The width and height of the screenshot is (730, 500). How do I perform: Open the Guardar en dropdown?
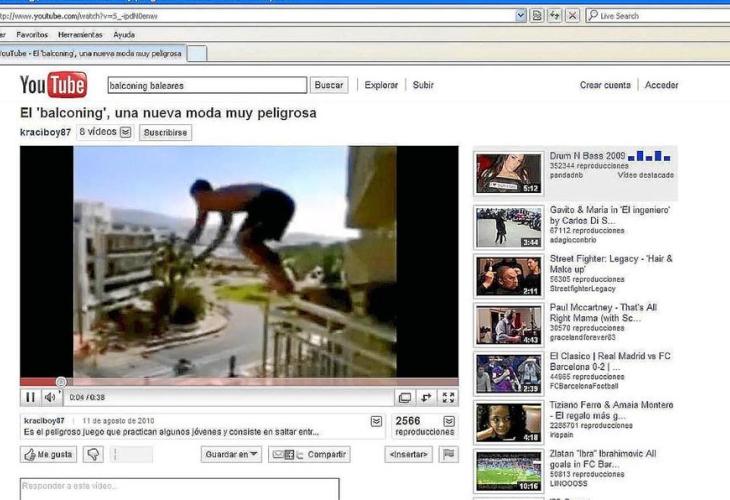231,454
